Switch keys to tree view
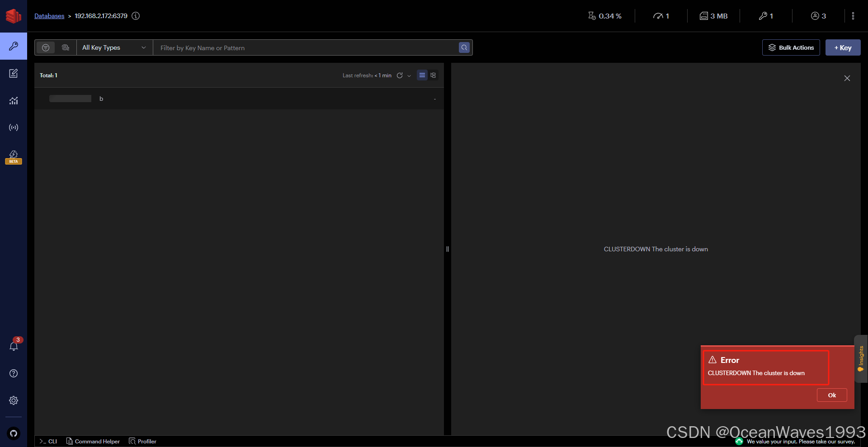 click(433, 75)
